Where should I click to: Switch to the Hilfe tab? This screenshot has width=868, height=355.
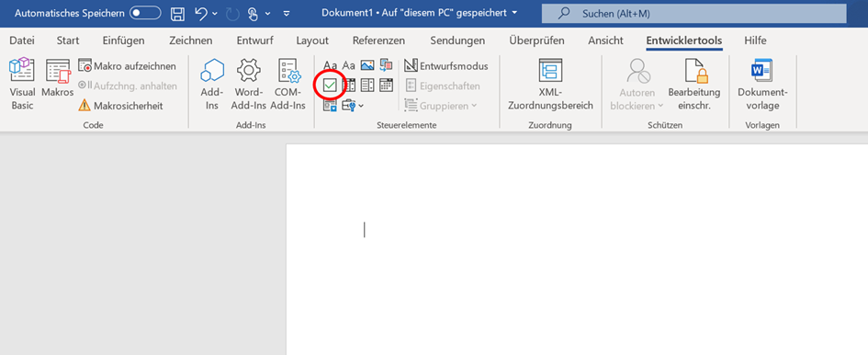pos(755,40)
